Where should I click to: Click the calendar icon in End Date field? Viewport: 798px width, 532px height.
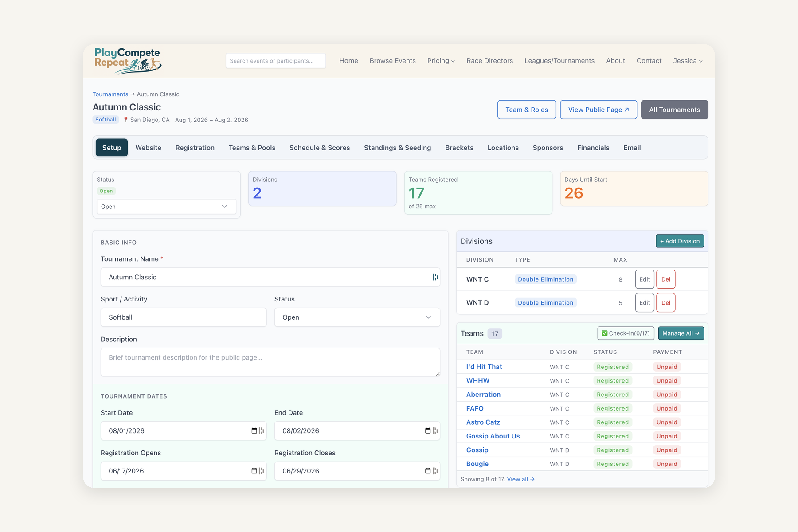pyautogui.click(x=428, y=431)
